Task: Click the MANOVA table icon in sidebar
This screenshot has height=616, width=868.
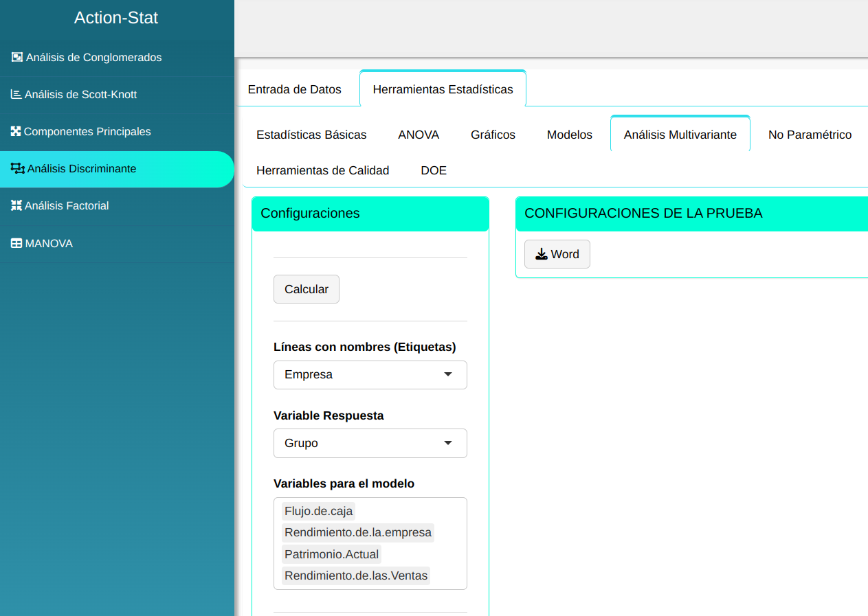Action: pyautogui.click(x=16, y=243)
